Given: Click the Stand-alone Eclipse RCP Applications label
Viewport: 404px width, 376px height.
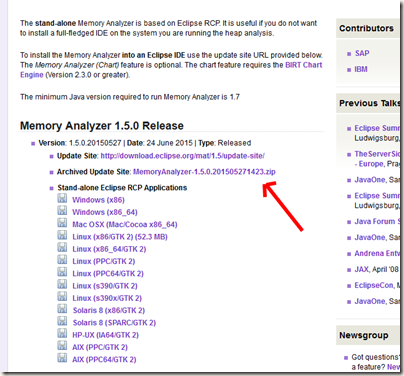Looking at the screenshot, I should click(x=122, y=188).
